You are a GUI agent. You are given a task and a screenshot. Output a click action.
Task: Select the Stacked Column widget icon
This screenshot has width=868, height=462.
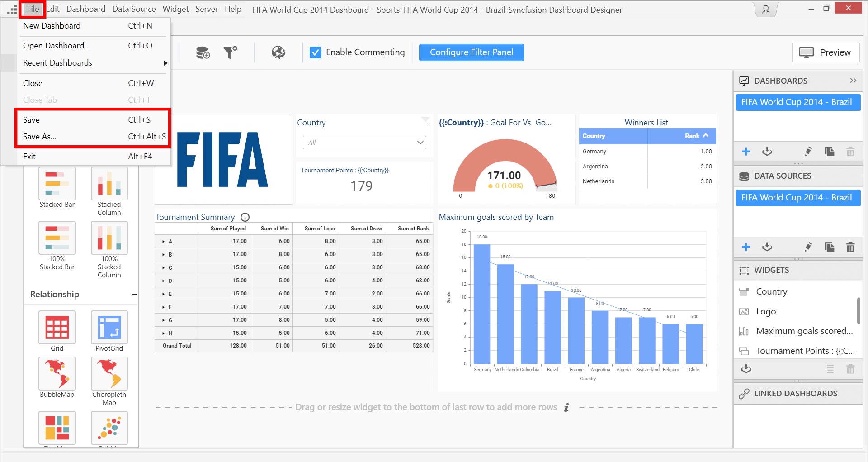109,183
